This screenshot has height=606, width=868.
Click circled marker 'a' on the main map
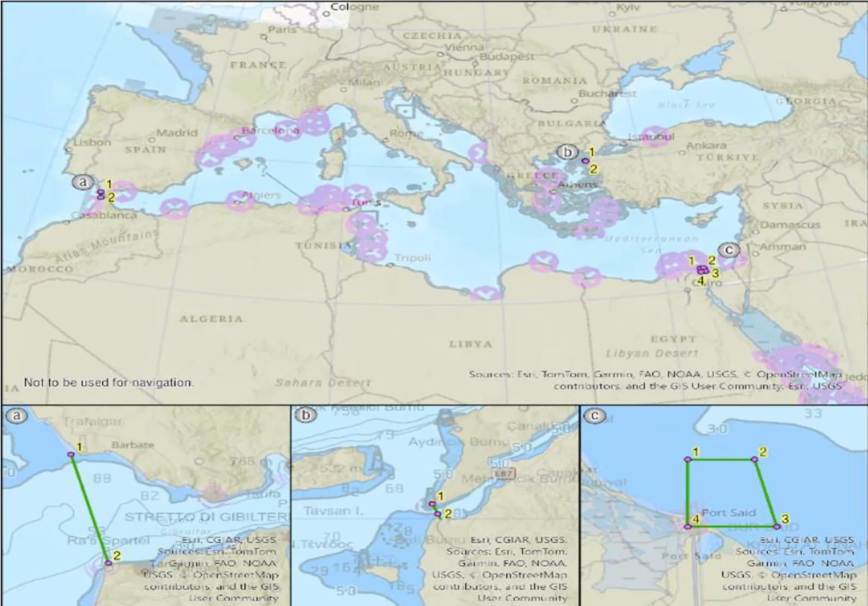[83, 182]
